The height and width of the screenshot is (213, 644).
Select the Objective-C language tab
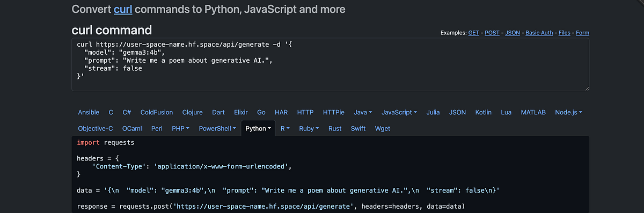[x=96, y=128]
